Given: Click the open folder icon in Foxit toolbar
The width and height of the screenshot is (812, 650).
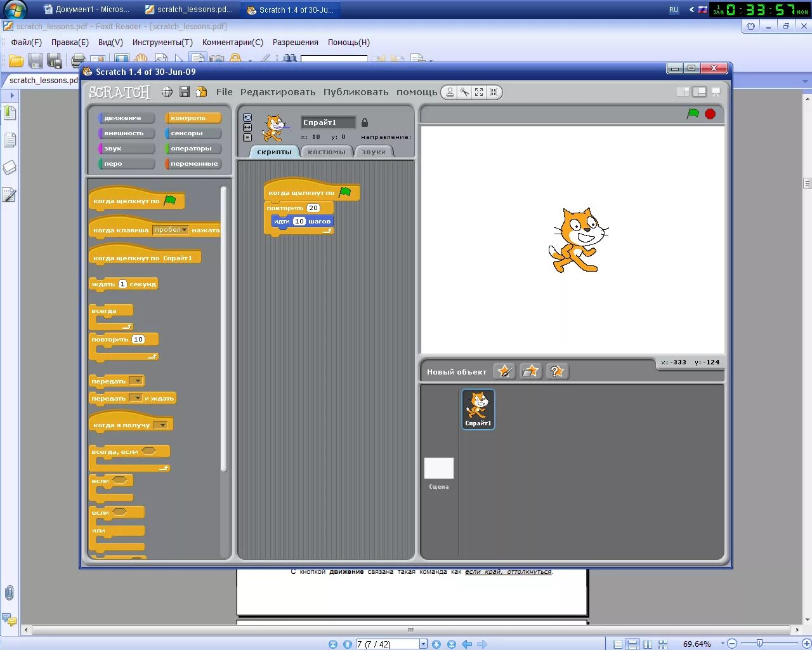Looking at the screenshot, I should click(16, 61).
